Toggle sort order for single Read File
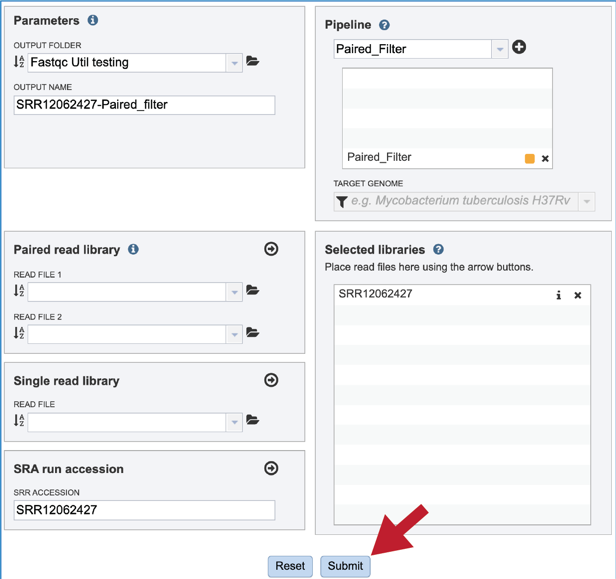This screenshot has width=616, height=579. (x=19, y=420)
